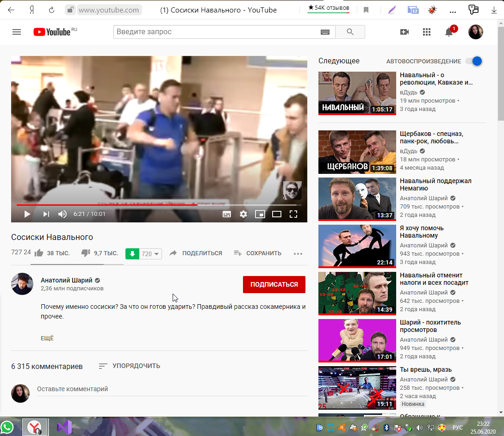
Task: Like the video thumbs up
Action: (39, 253)
